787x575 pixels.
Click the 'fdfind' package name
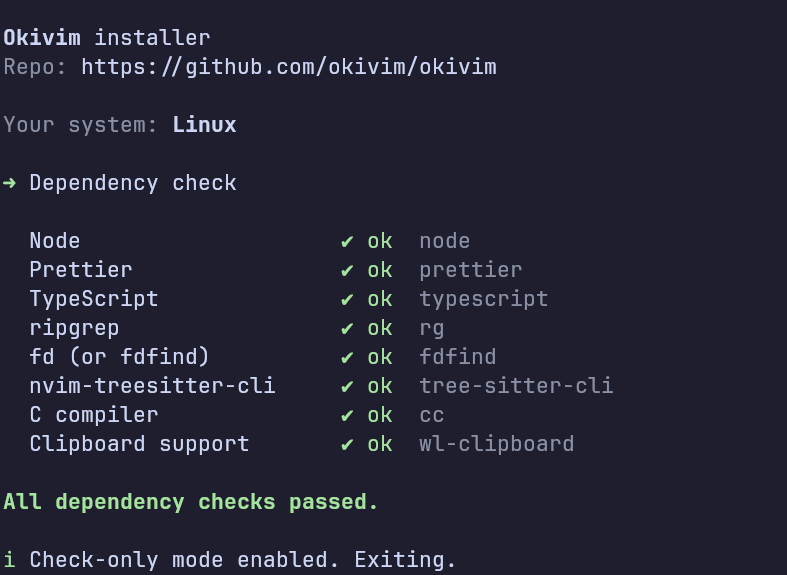458,357
